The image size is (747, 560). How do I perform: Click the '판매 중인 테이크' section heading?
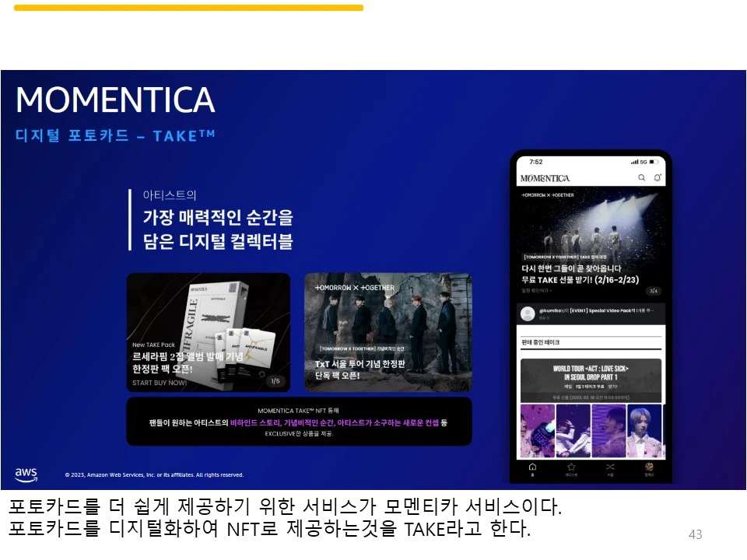tap(541, 342)
